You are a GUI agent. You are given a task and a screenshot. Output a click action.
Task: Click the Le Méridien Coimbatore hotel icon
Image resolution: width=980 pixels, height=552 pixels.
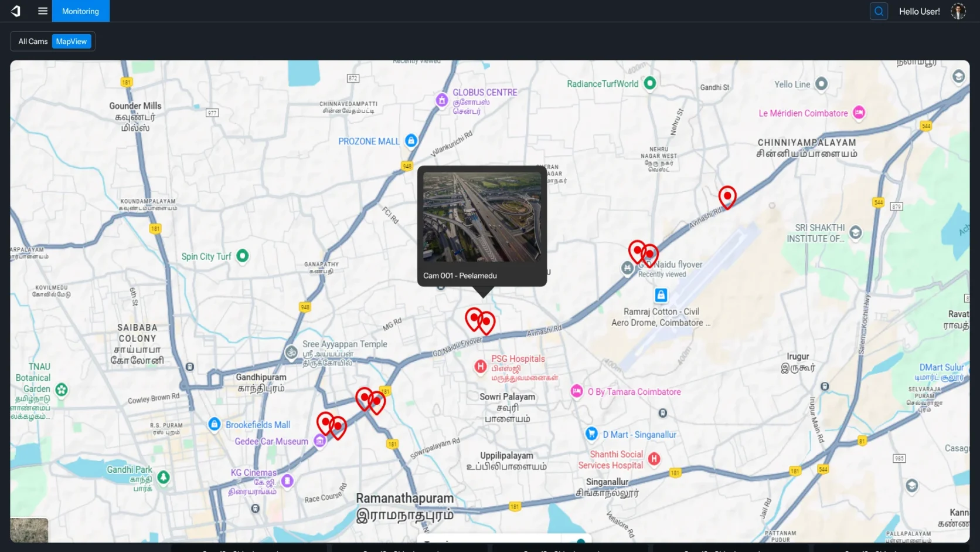click(x=859, y=113)
